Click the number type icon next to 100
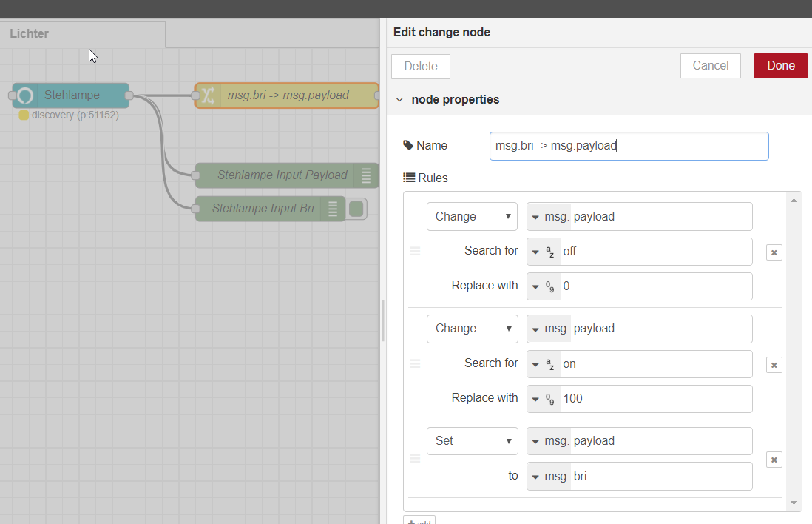The width and height of the screenshot is (812, 524). click(x=550, y=399)
